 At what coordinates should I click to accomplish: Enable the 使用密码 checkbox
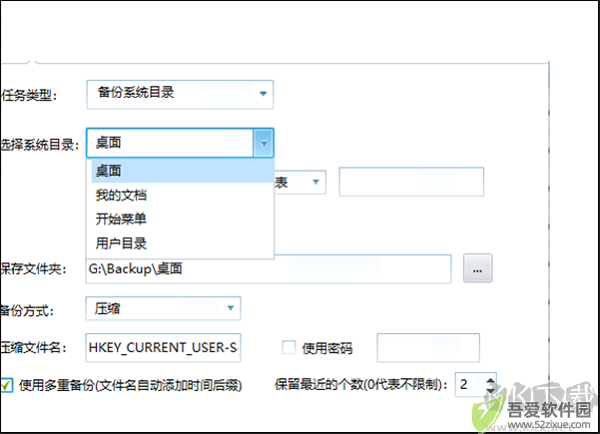coord(289,348)
